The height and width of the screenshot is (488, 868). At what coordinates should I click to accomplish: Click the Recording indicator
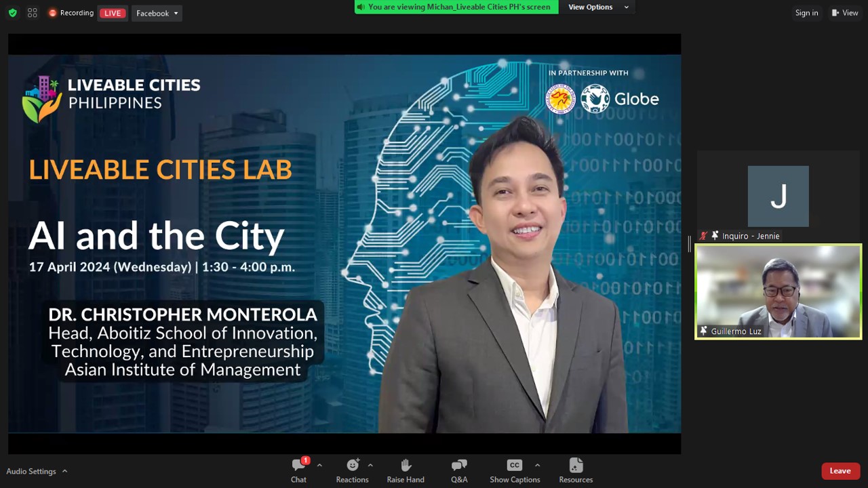coord(71,13)
